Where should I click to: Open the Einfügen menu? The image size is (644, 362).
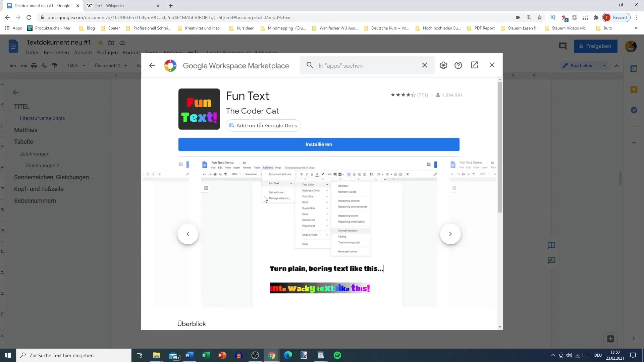(107, 53)
